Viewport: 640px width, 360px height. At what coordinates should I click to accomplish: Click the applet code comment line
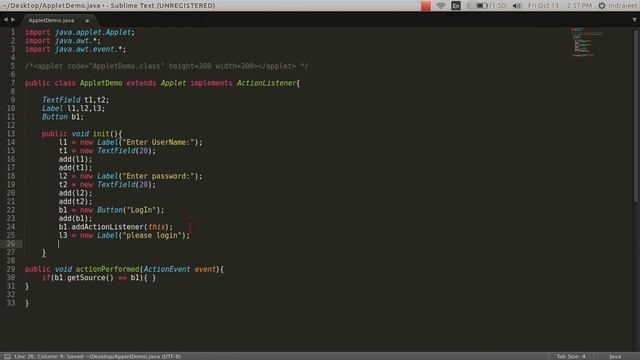(167, 66)
